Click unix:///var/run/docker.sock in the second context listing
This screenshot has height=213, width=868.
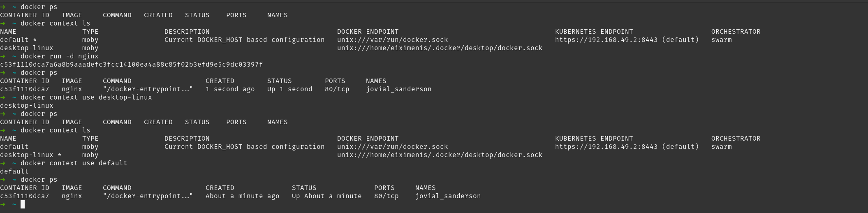[x=392, y=147]
